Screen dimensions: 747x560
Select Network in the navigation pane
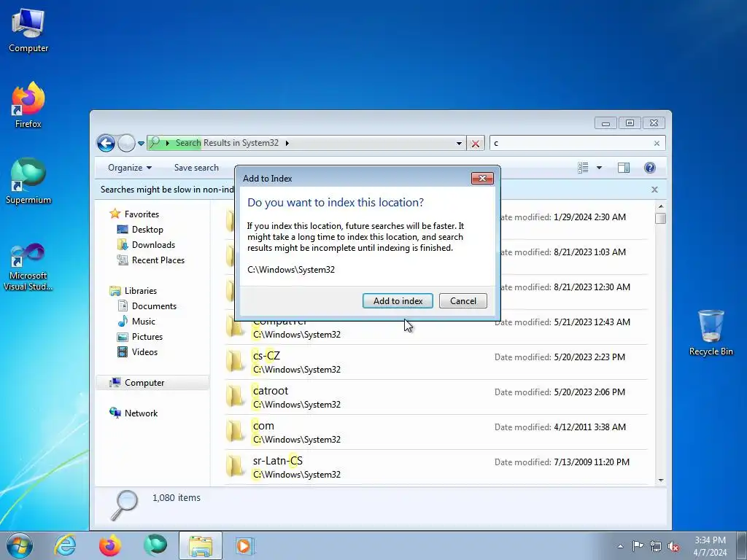pos(141,413)
